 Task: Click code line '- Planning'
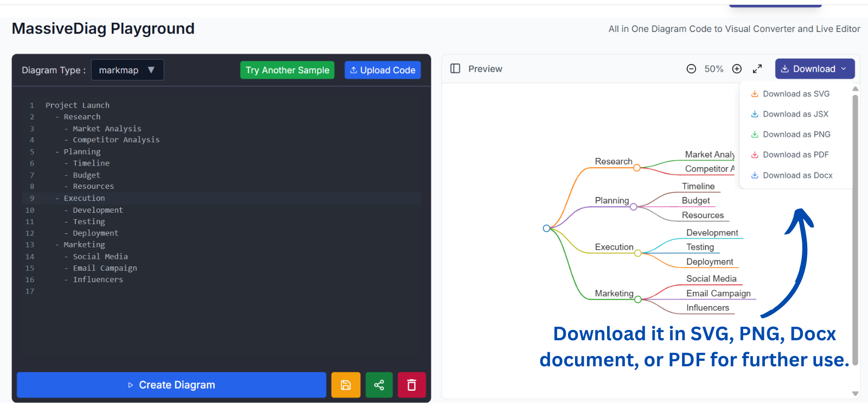click(78, 152)
